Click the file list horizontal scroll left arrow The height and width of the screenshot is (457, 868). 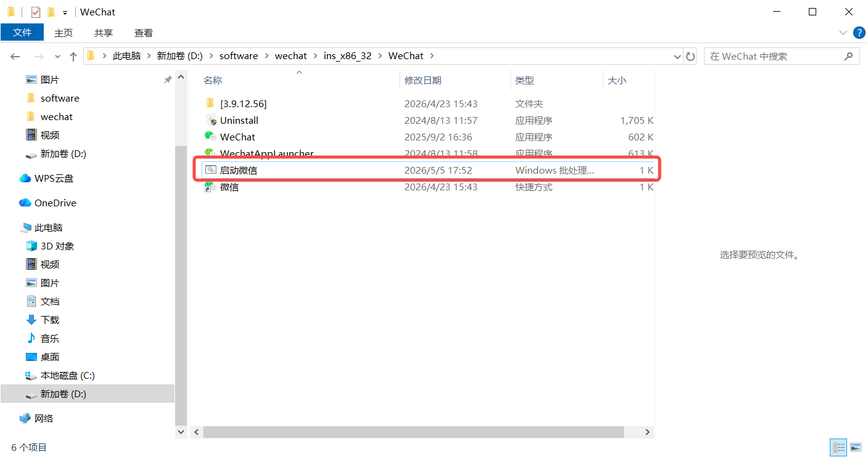198,432
